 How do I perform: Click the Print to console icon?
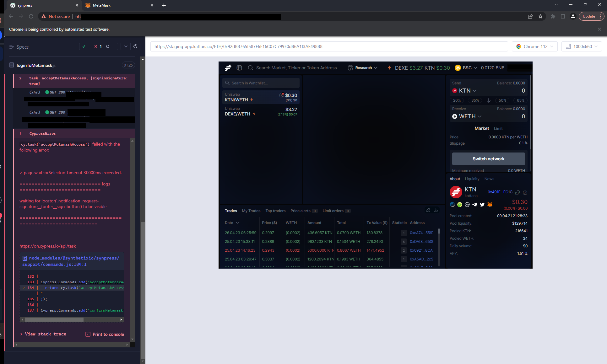[x=88, y=334]
